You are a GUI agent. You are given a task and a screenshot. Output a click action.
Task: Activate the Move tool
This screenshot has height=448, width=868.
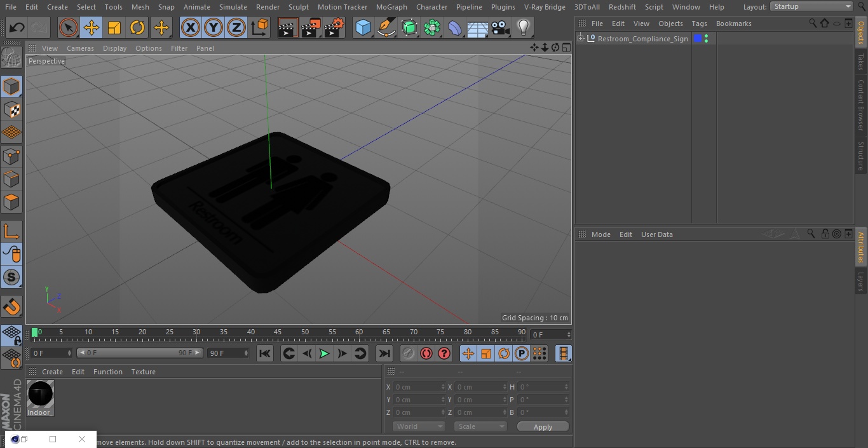pyautogui.click(x=92, y=27)
